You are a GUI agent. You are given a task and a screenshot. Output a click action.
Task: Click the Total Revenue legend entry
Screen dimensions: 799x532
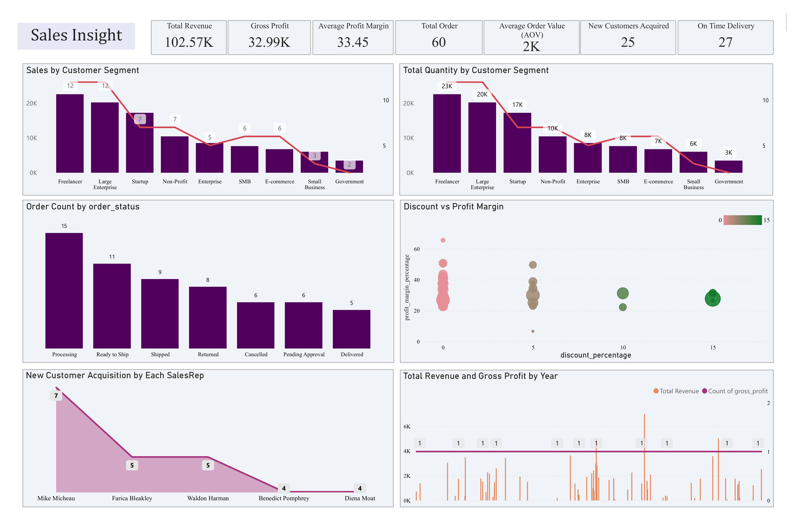676,391
